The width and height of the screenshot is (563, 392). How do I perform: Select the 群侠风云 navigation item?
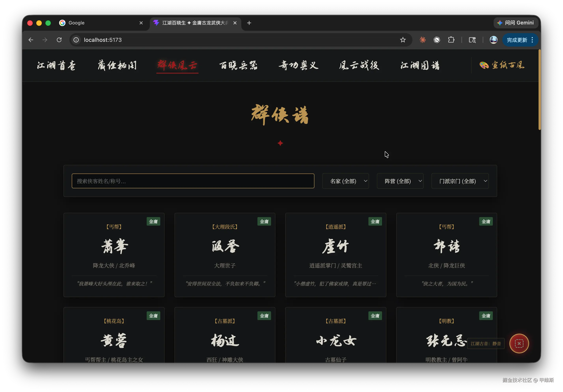point(177,65)
